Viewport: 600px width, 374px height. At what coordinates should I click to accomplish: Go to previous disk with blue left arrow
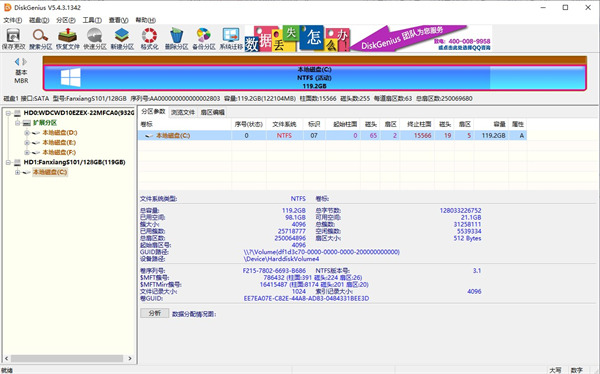click(17, 62)
